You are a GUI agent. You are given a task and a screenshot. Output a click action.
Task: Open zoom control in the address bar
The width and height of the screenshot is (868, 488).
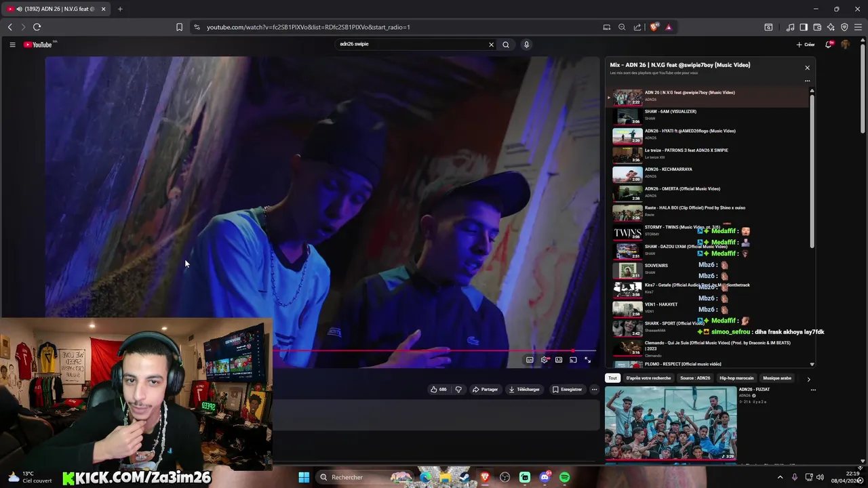pos(622,27)
